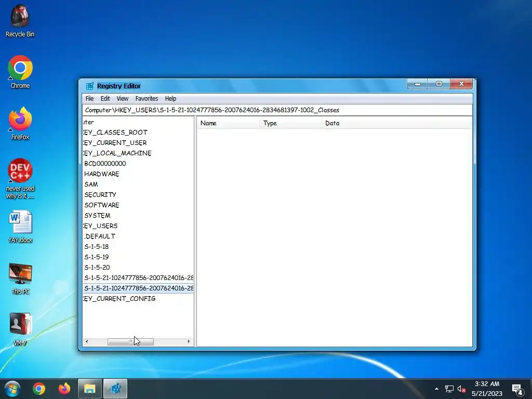Launch Chrome from the desktop shortcut
The image size is (532, 399).
pos(20,72)
